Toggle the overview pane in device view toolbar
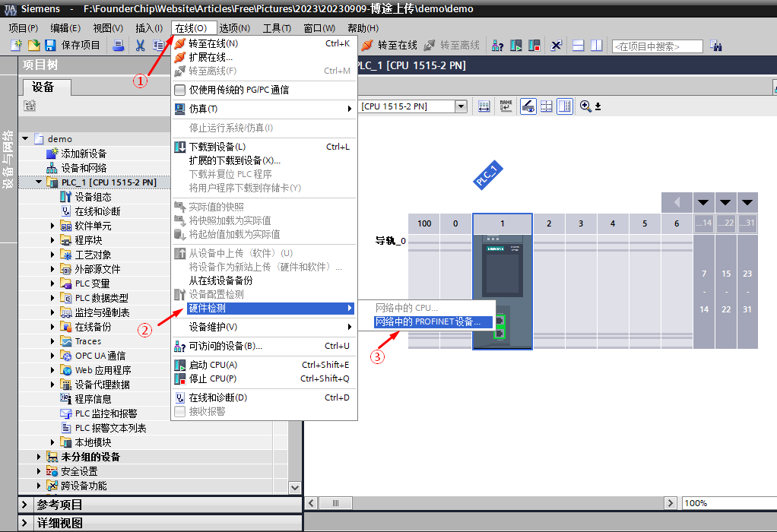Image resolution: width=777 pixels, height=532 pixels. pos(563,106)
